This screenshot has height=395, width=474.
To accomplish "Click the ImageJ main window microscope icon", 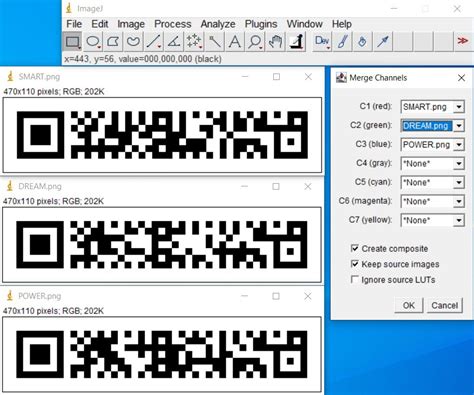I will point(69,8).
